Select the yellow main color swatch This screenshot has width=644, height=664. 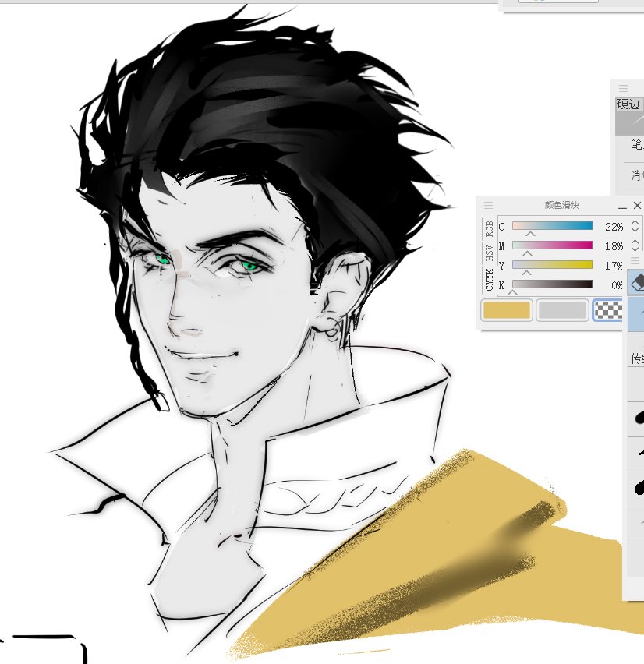pos(507,310)
